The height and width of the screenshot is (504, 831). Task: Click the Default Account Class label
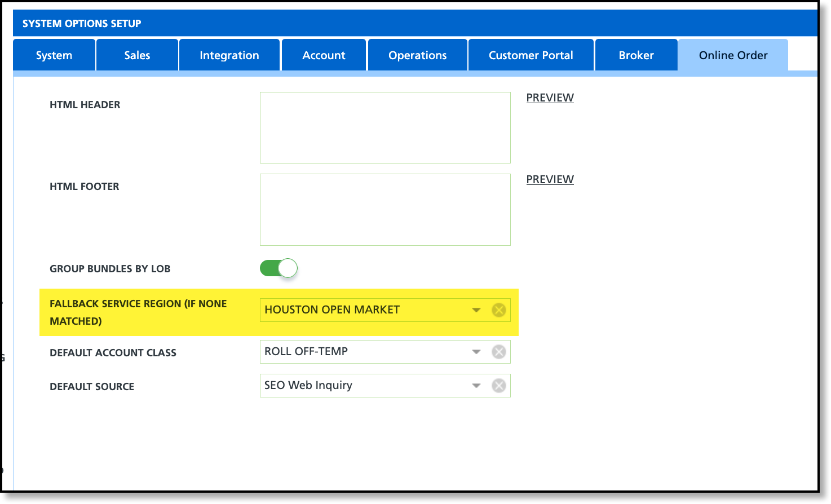[x=113, y=353]
